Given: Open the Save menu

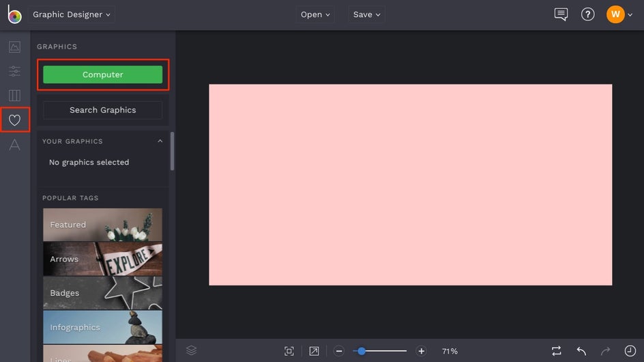Looking at the screenshot, I should tap(367, 14).
